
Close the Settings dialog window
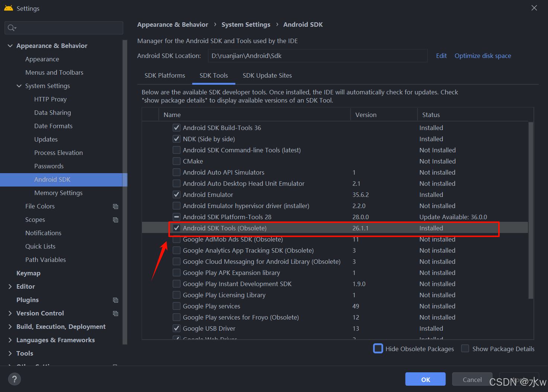point(534,8)
